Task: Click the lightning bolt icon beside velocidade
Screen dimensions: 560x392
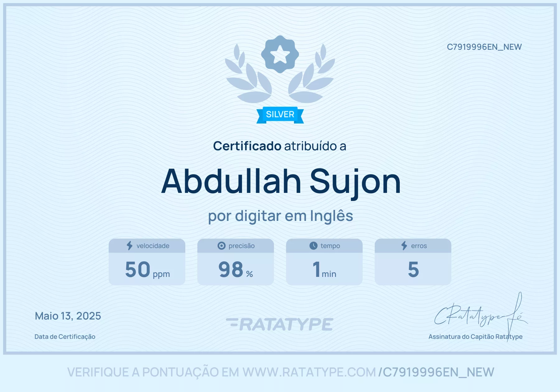Action: pos(129,246)
